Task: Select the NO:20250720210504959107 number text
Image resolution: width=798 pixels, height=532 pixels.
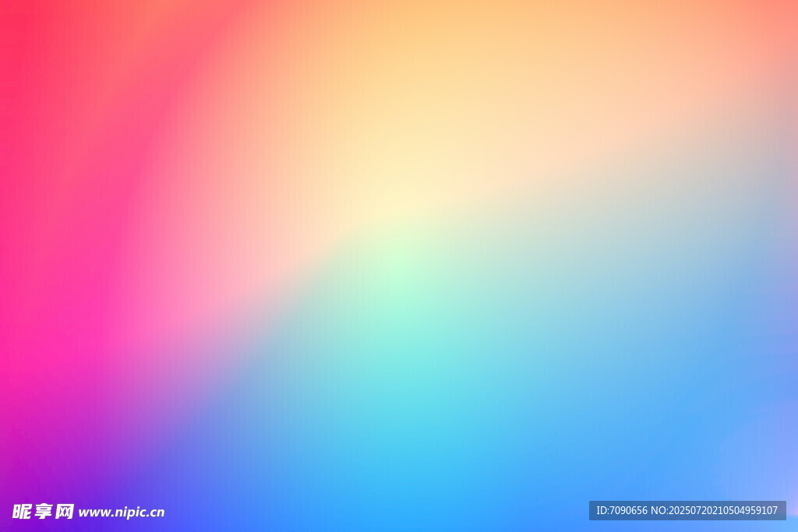Action: coord(715,511)
